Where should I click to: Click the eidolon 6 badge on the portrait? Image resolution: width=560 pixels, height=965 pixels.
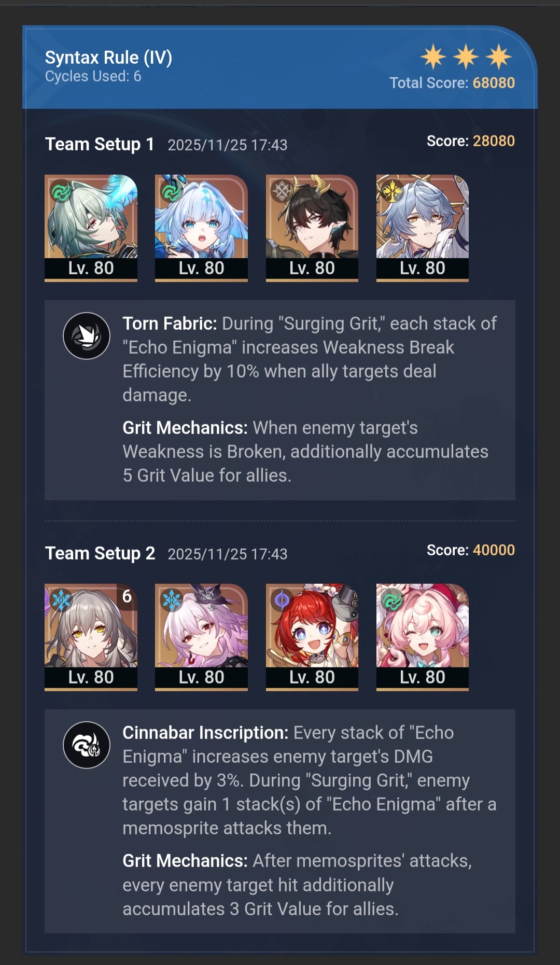tap(127, 597)
